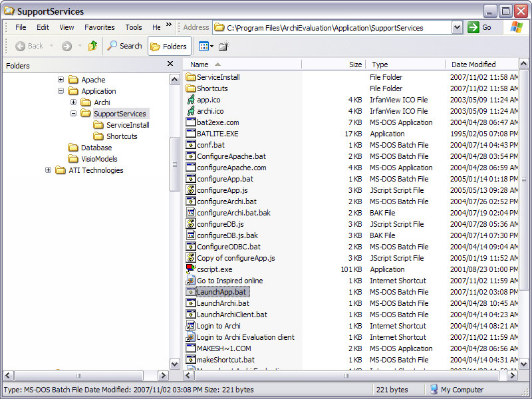Expand the ATI Technologies tree node
The image size is (532, 399).
pyautogui.click(x=49, y=170)
